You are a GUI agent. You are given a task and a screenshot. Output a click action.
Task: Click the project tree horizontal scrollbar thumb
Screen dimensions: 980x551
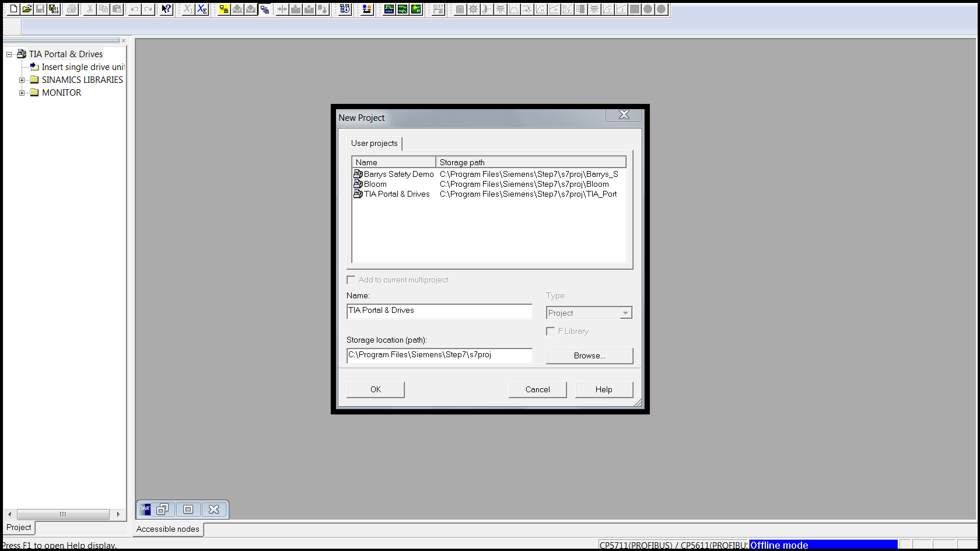click(63, 514)
